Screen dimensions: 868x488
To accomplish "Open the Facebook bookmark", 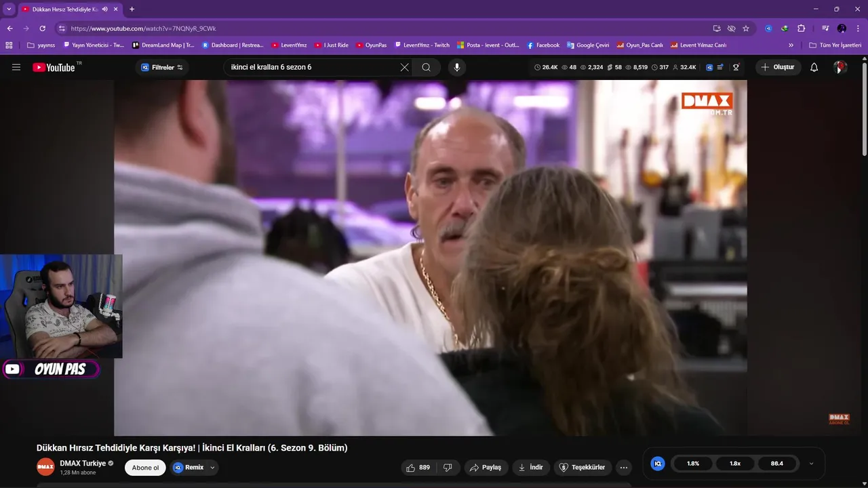I will [542, 45].
